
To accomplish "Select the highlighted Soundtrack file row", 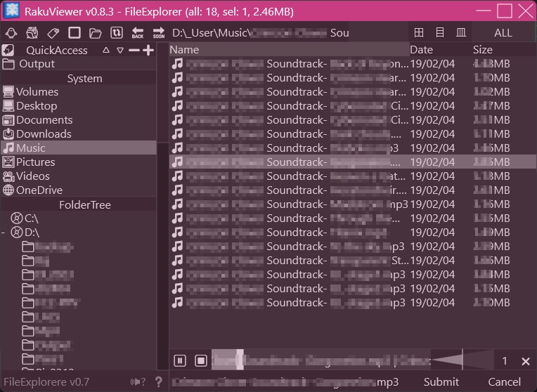I will [352, 162].
